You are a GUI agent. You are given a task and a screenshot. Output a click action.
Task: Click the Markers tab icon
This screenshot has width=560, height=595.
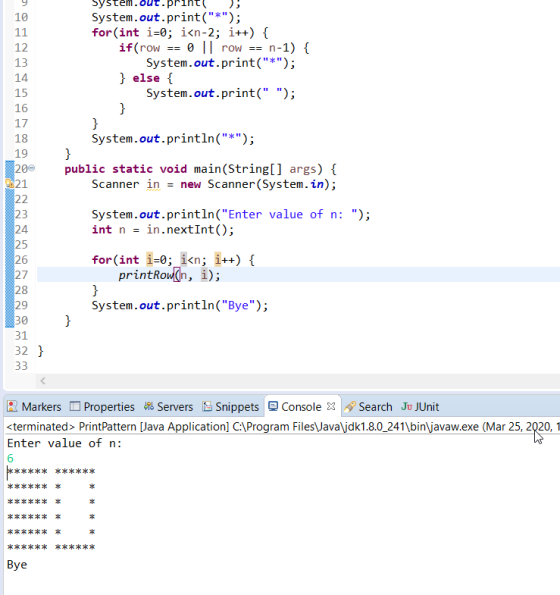pos(12,406)
